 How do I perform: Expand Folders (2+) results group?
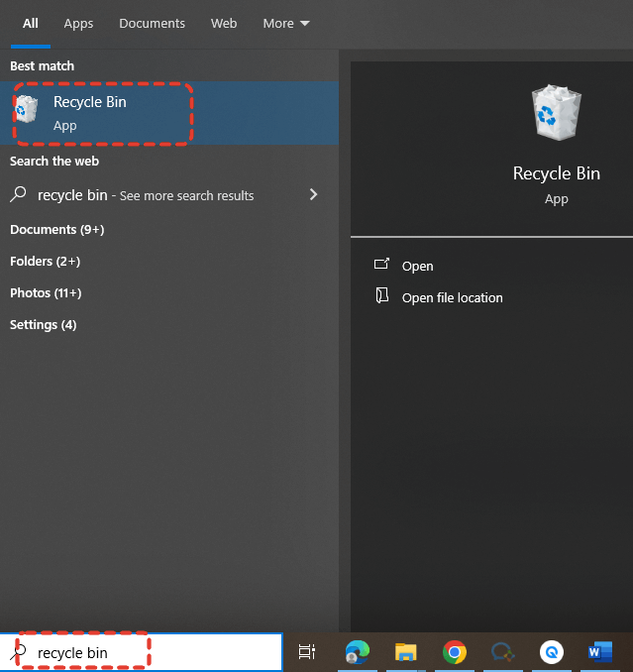45,261
